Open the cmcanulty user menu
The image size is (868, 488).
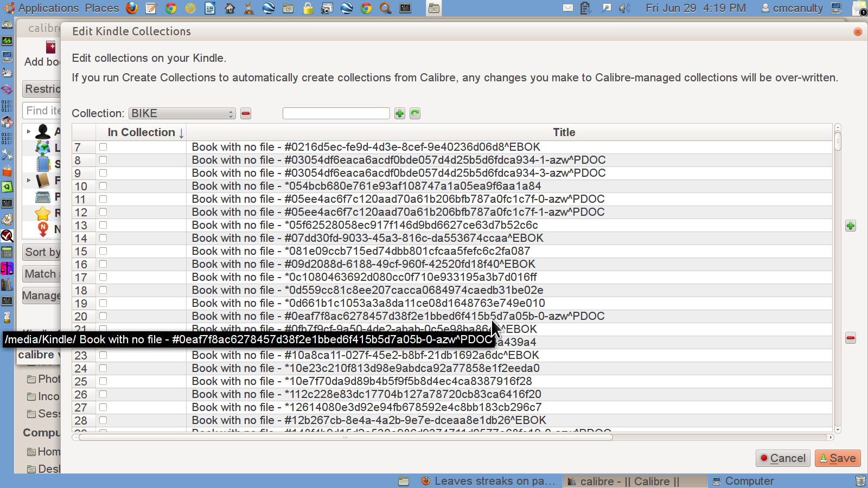(x=792, y=8)
